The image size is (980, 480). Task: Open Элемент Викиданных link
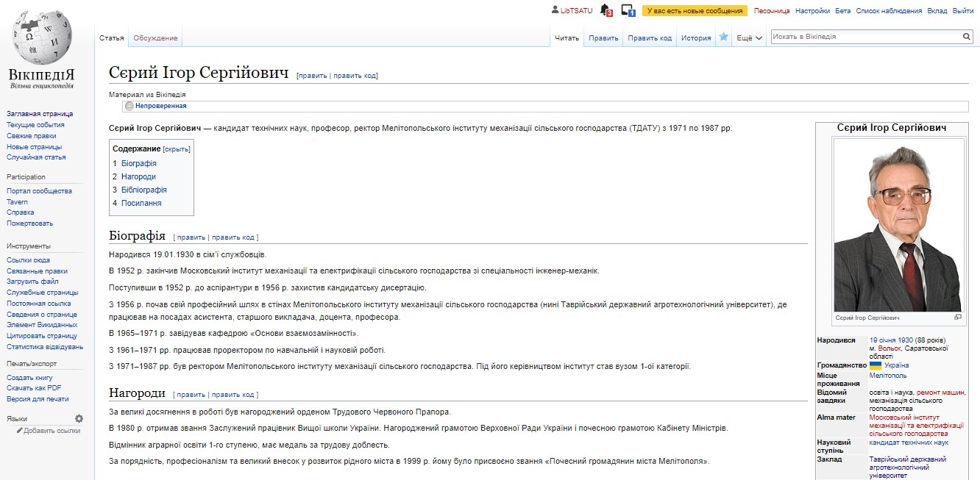[x=42, y=325]
